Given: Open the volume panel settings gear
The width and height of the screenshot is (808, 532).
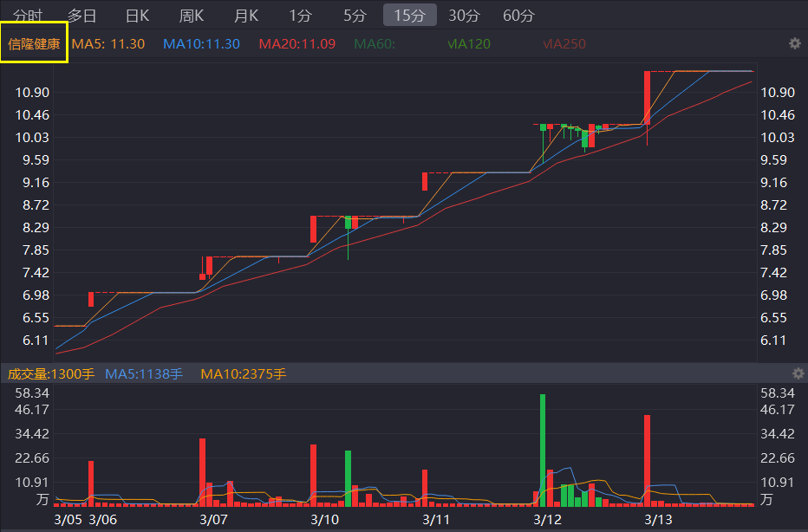Looking at the screenshot, I should pos(798,373).
